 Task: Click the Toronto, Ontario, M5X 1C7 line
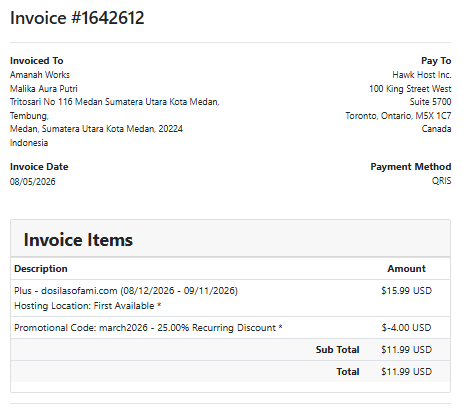click(x=398, y=116)
